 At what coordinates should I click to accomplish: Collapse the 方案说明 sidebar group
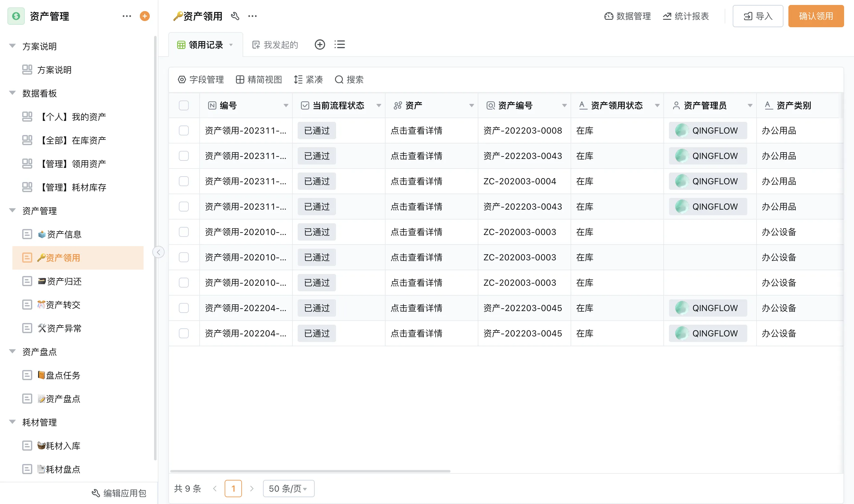[13, 46]
